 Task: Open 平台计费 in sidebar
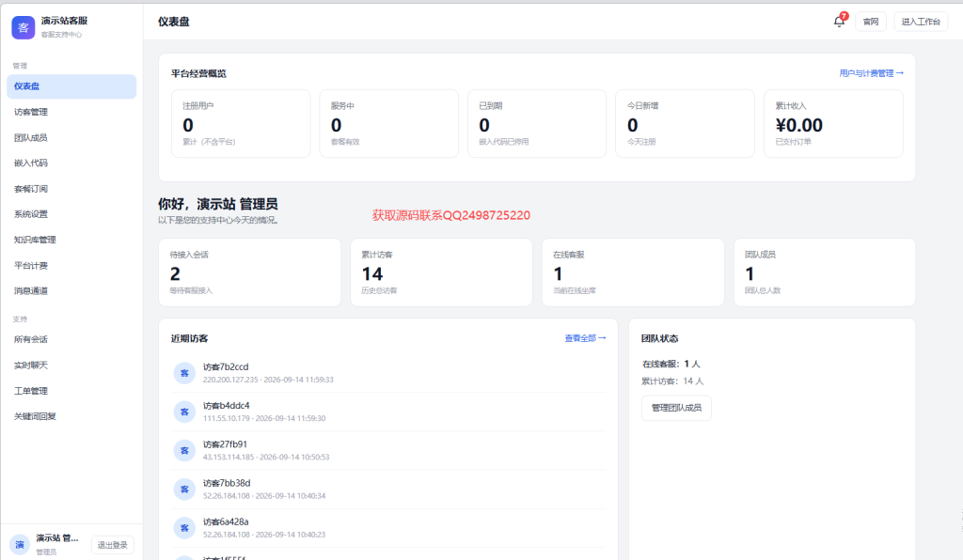click(71, 266)
